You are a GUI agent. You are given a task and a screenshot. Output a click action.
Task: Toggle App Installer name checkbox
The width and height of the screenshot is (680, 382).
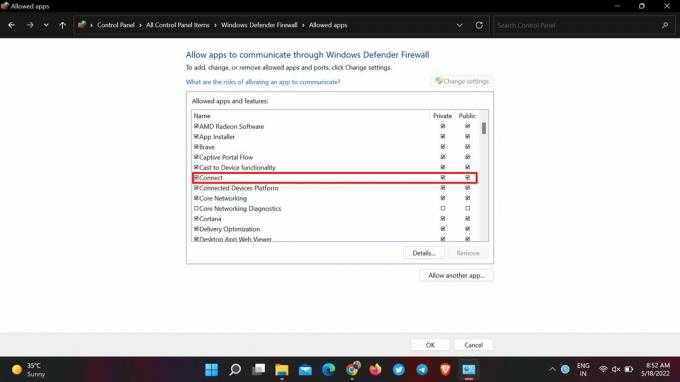click(196, 137)
